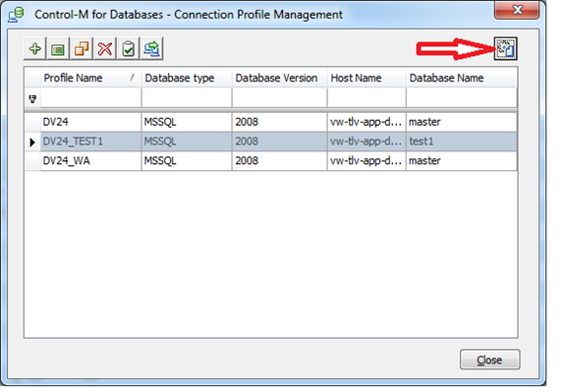Screen dimensions: 566x392
Task: Click the Close button
Action: click(489, 360)
